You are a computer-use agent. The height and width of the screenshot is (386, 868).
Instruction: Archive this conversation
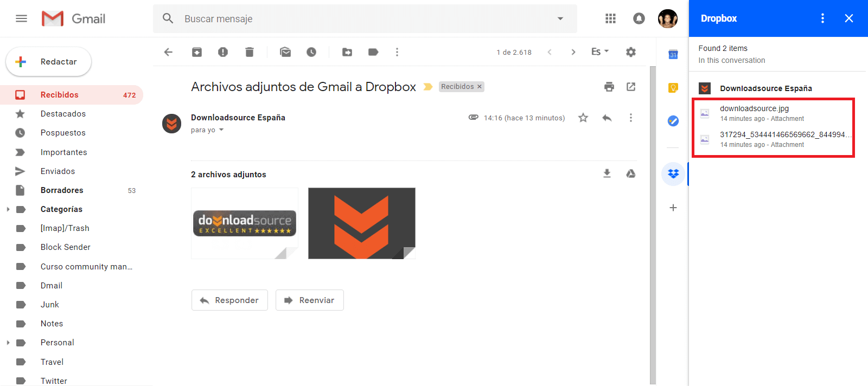pyautogui.click(x=197, y=52)
